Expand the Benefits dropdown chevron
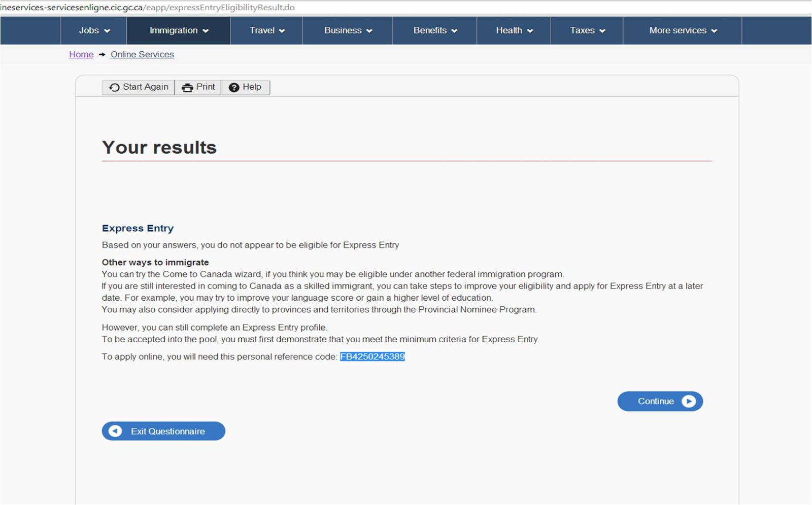The height and width of the screenshot is (505, 812). tap(454, 31)
